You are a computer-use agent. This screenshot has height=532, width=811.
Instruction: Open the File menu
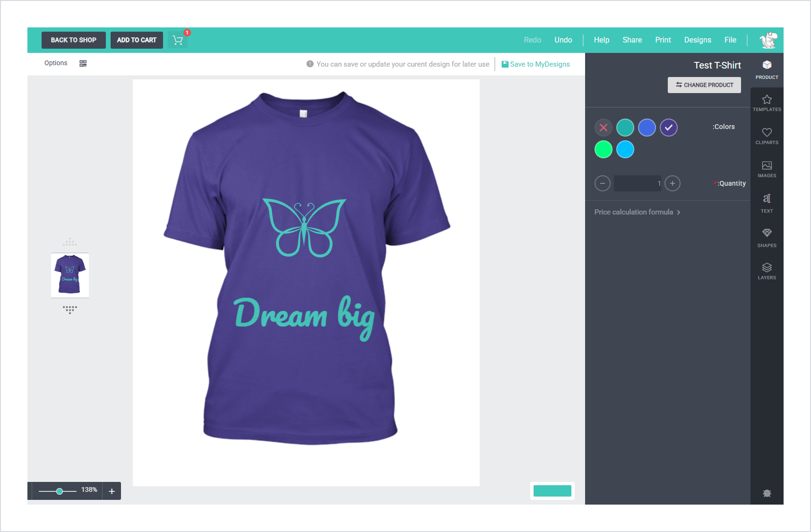(730, 40)
